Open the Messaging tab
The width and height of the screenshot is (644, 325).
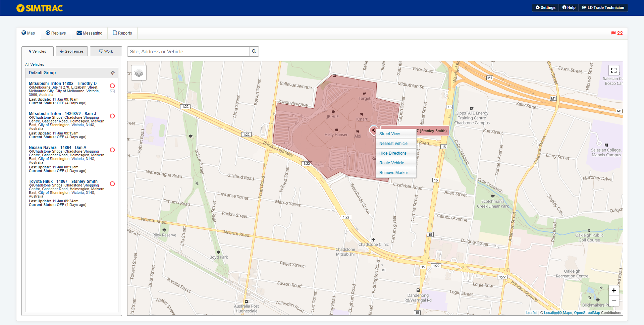pyautogui.click(x=89, y=33)
